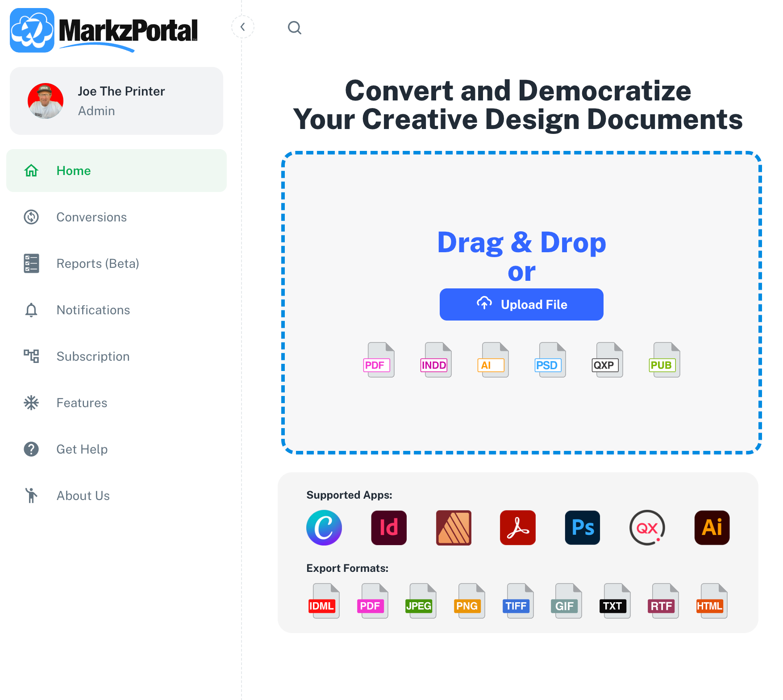Click the QuarkXPress QX app icon
Image resolution: width=783 pixels, height=700 pixels.
pyautogui.click(x=647, y=528)
